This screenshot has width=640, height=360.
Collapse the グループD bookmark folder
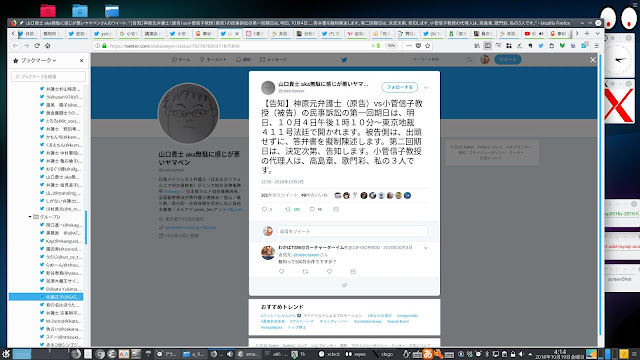(x=30, y=217)
